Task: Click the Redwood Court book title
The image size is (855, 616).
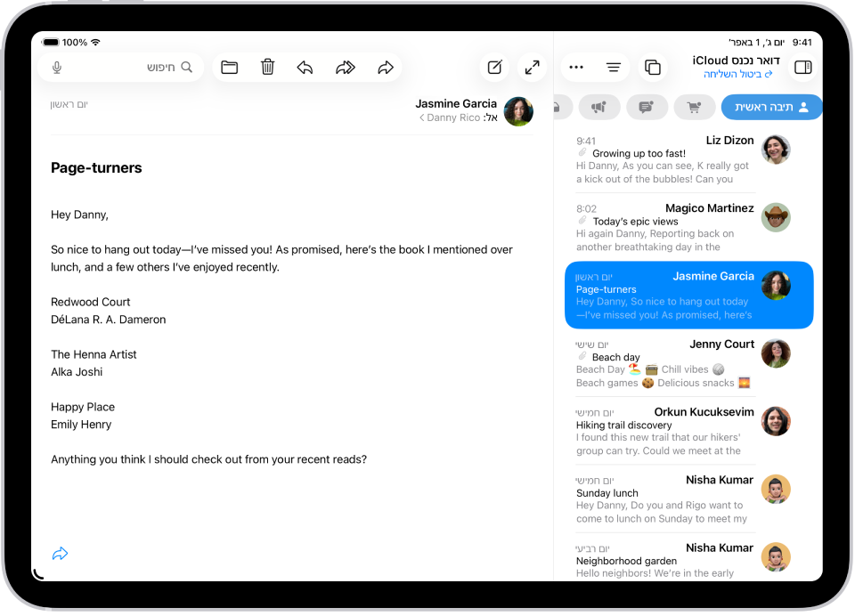Action: pyautogui.click(x=91, y=302)
